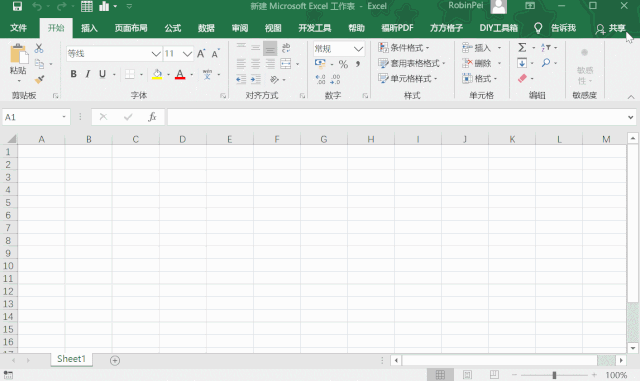The height and width of the screenshot is (381, 640).
Task: Click the Redo arrow icon
Action: 61,6
